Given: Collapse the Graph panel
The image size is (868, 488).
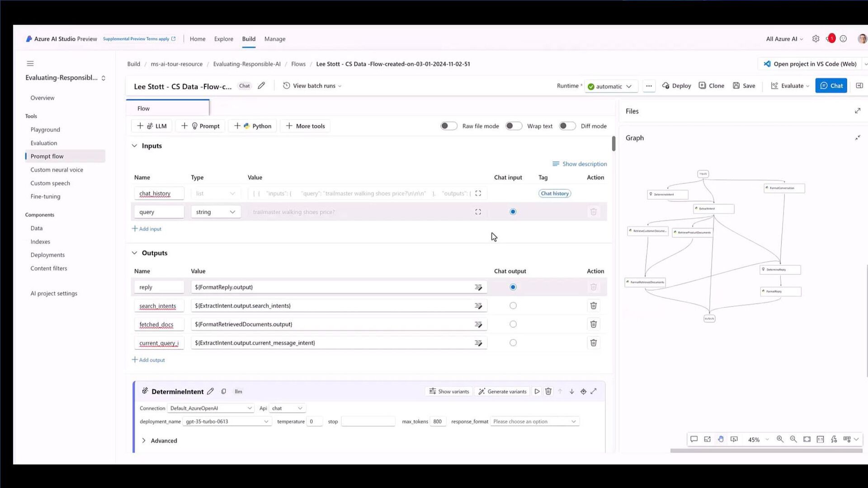Looking at the screenshot, I should point(858,138).
